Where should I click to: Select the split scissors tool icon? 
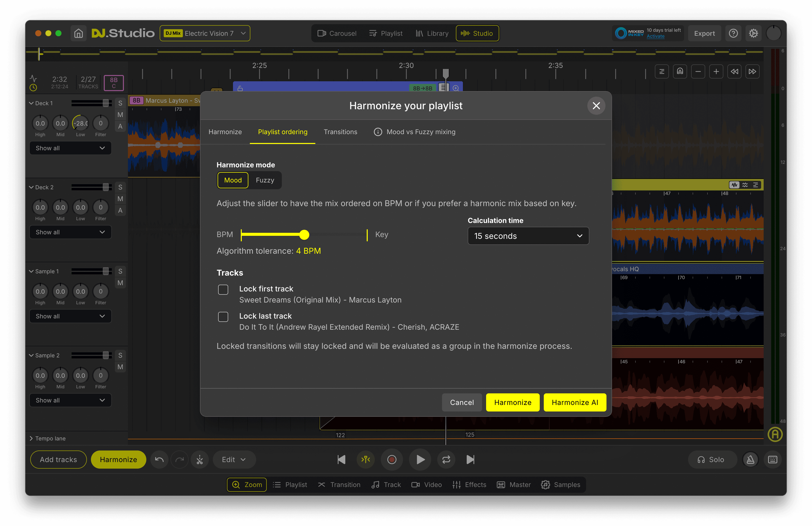point(199,460)
